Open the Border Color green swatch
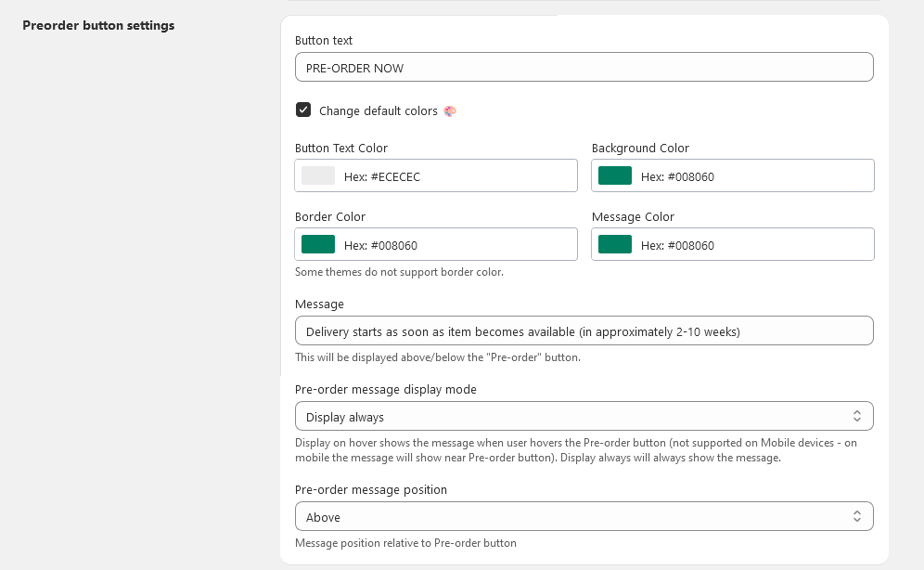 tap(318, 245)
